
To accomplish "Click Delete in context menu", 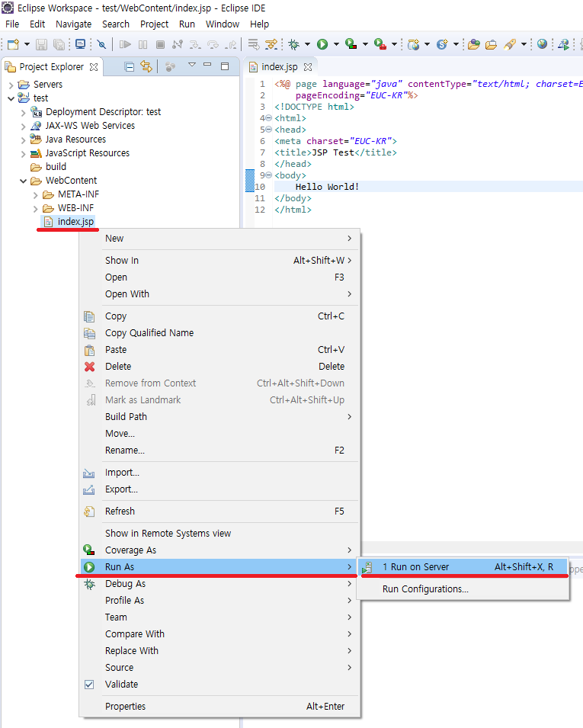I will tap(220, 367).
